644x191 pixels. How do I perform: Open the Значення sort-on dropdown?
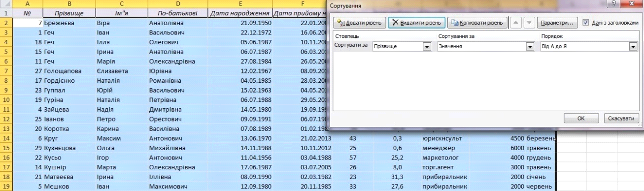530,47
